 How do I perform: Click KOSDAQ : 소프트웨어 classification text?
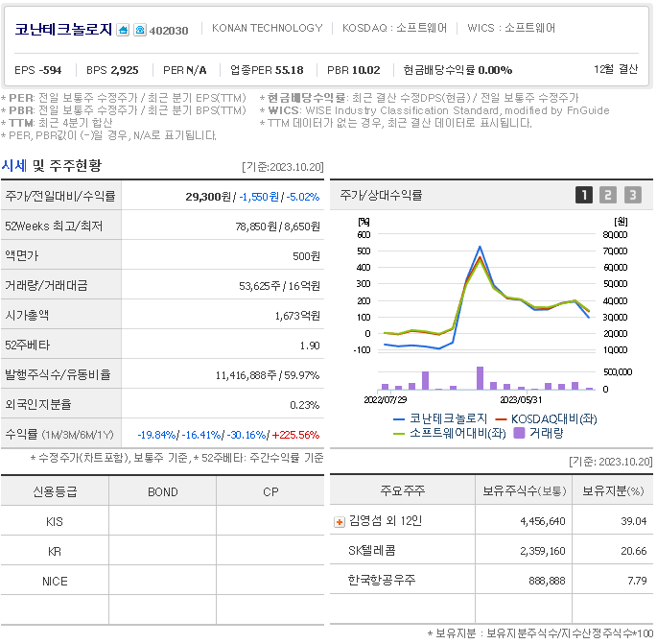pyautogui.click(x=395, y=28)
